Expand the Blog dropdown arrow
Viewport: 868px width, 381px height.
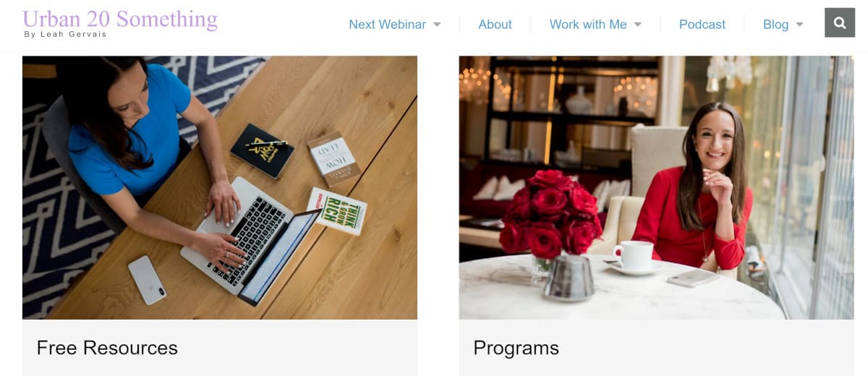pyautogui.click(x=799, y=25)
